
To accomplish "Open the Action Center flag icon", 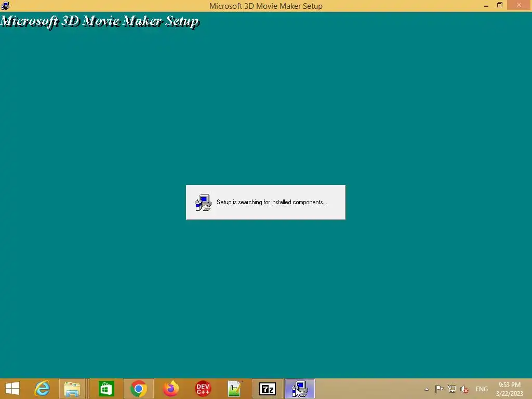I will coord(439,389).
